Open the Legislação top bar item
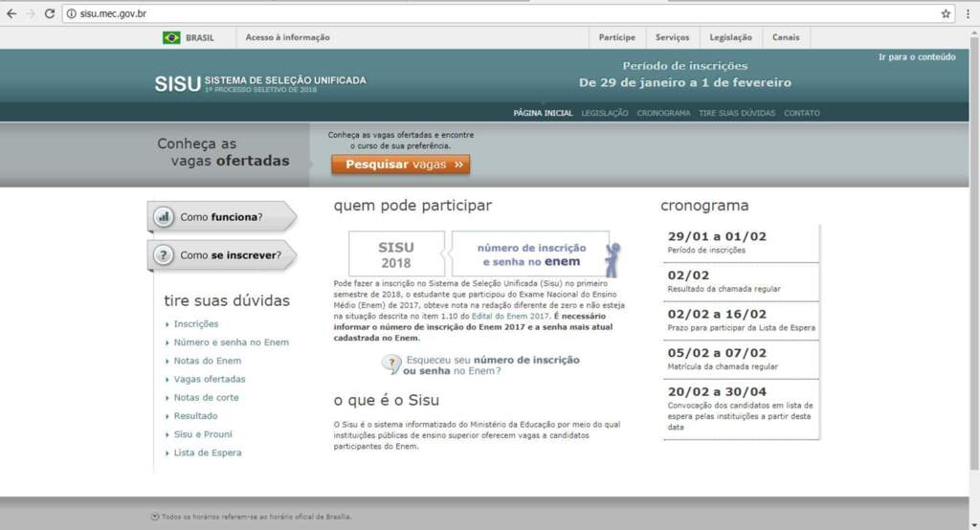The image size is (980, 530). coord(730,37)
